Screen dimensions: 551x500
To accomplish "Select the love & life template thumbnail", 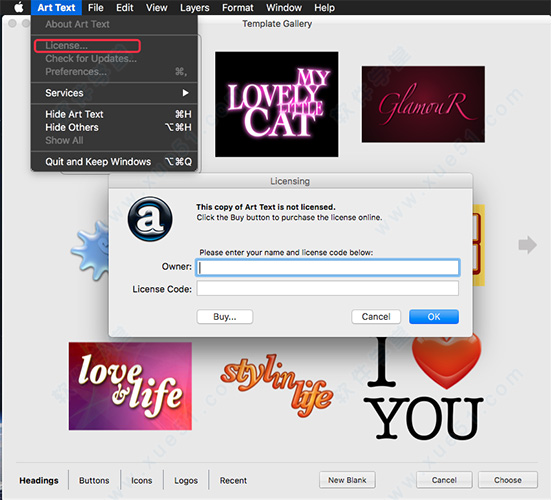I will 130,386.
